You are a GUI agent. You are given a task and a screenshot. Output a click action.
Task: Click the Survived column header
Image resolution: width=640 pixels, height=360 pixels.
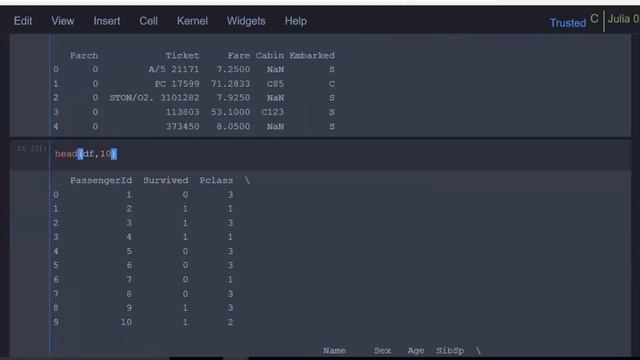(x=166, y=180)
